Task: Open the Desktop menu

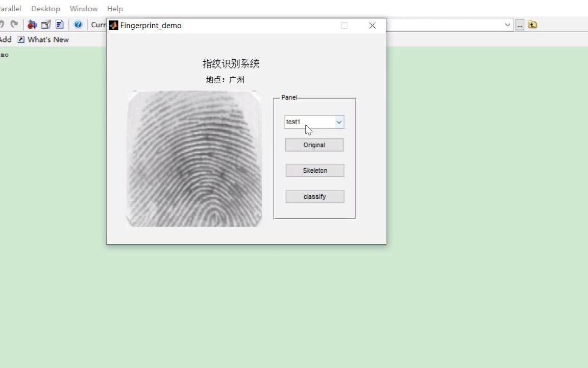Action: click(x=45, y=8)
